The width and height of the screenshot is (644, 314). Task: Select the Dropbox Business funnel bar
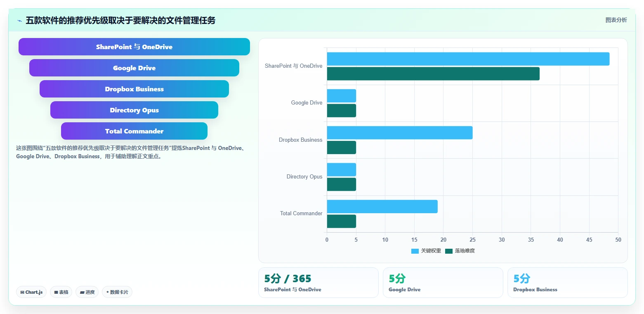point(134,89)
